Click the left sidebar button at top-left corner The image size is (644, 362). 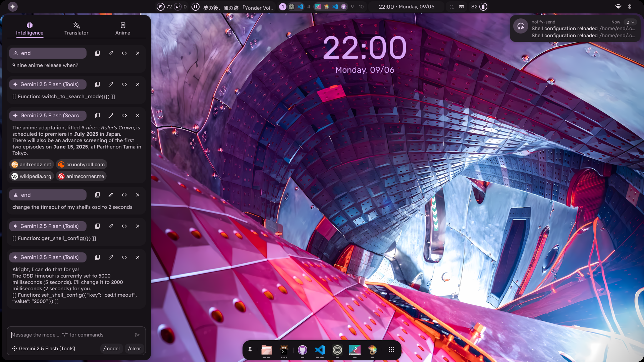tap(12, 7)
